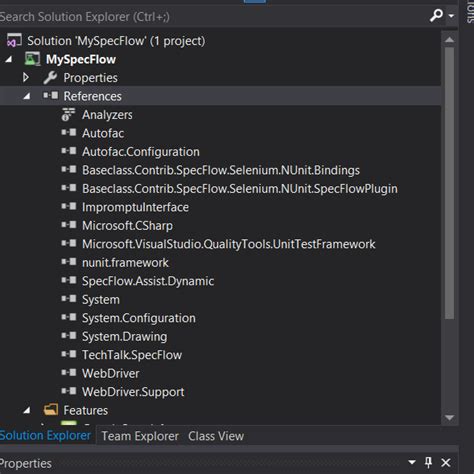Click the System.Configuration reference icon
Viewport: 474px width, 474px height.
69,317
